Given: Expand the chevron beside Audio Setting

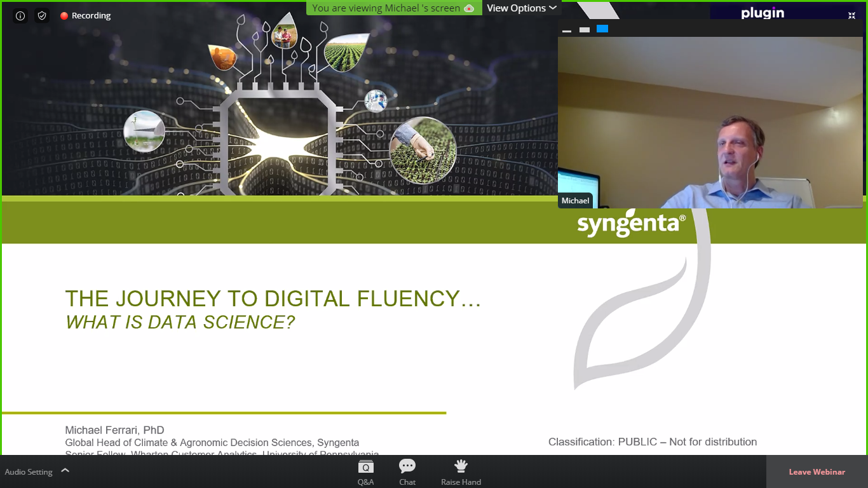Looking at the screenshot, I should (x=65, y=471).
